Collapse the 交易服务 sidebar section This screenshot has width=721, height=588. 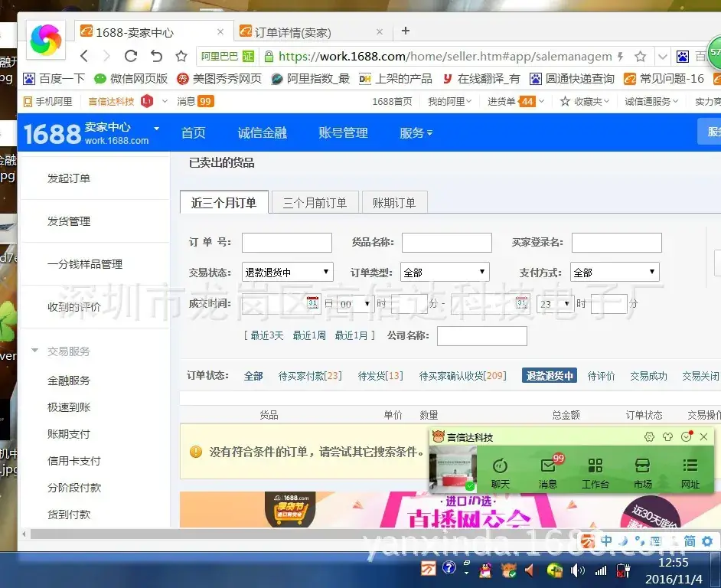pos(35,351)
